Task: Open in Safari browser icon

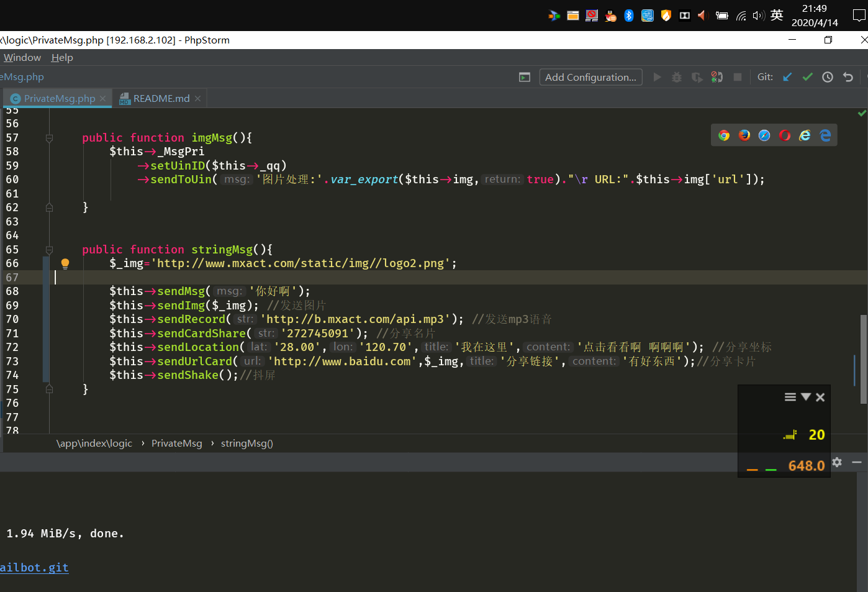Action: click(764, 135)
